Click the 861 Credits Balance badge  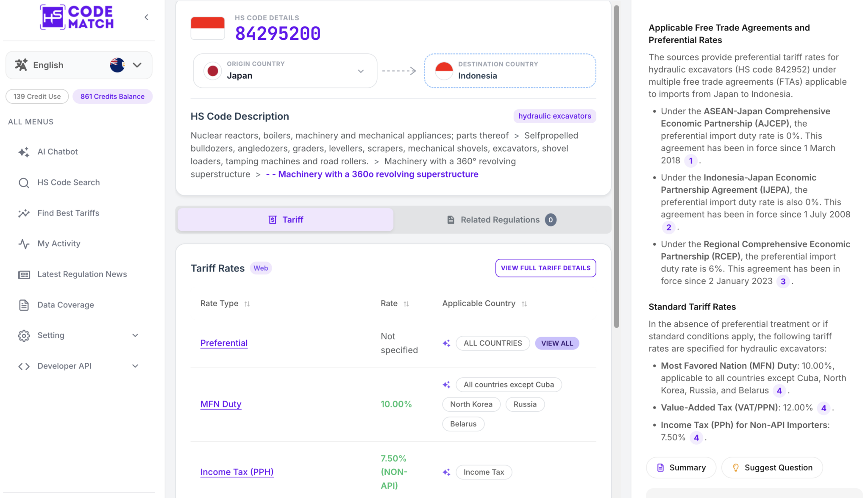click(113, 97)
